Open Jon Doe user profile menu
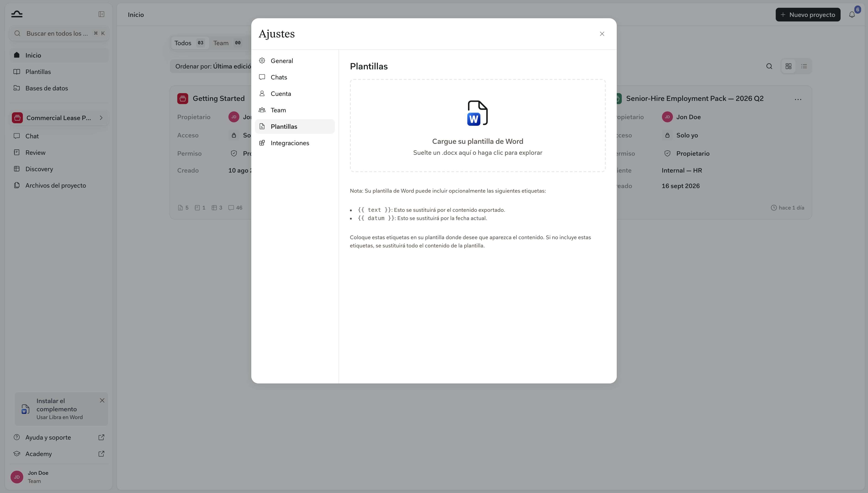The image size is (868, 493). point(59,477)
